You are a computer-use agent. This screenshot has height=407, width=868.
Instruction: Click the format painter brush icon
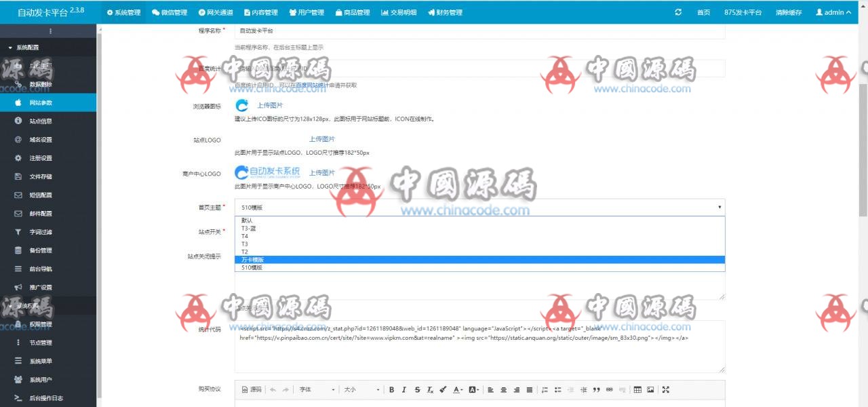[443, 389]
